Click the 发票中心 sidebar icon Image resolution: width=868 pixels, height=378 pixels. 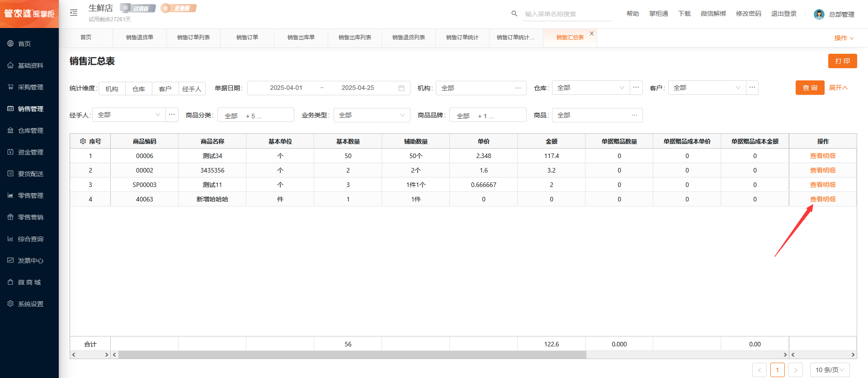[x=10, y=260]
